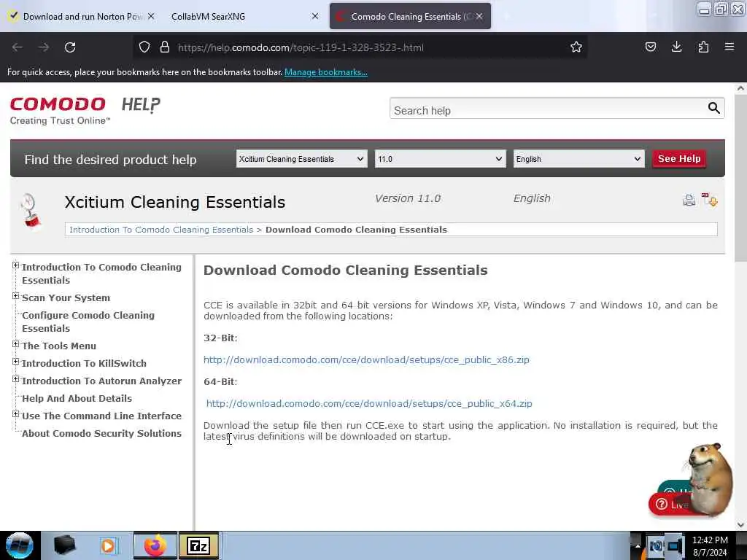Expand Introduction To Autorun Analyzer node
The height and width of the screenshot is (560, 747).
(x=16, y=379)
